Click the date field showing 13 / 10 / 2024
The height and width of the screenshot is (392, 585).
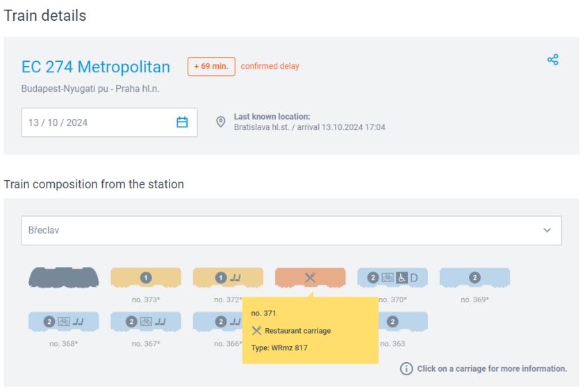click(97, 122)
